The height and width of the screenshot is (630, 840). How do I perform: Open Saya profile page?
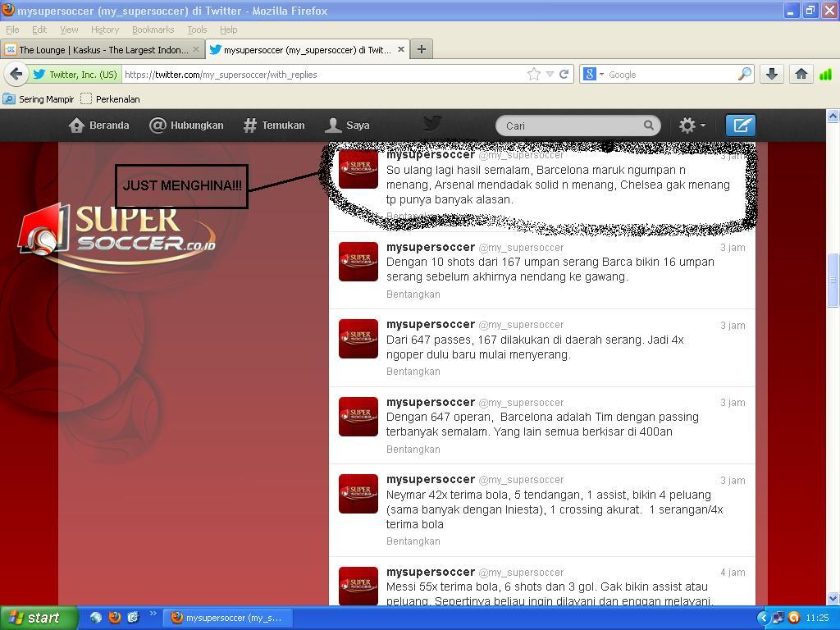tap(347, 126)
